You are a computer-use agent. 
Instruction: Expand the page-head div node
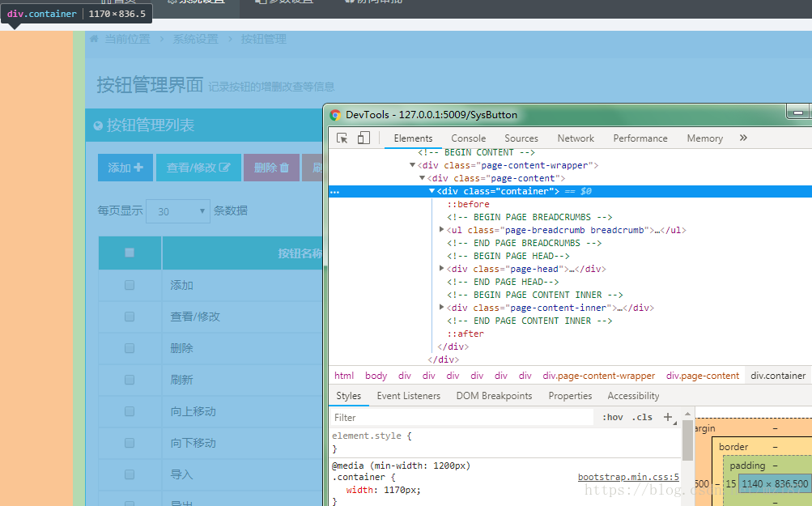(x=442, y=268)
